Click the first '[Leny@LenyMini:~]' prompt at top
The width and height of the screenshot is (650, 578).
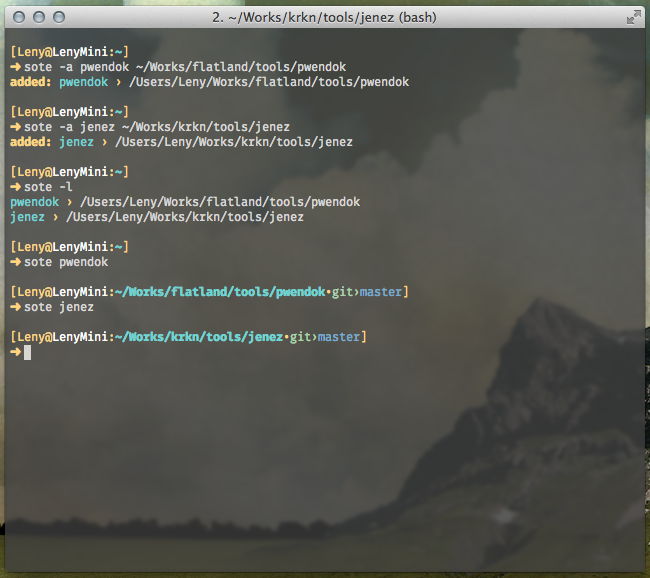[69, 52]
